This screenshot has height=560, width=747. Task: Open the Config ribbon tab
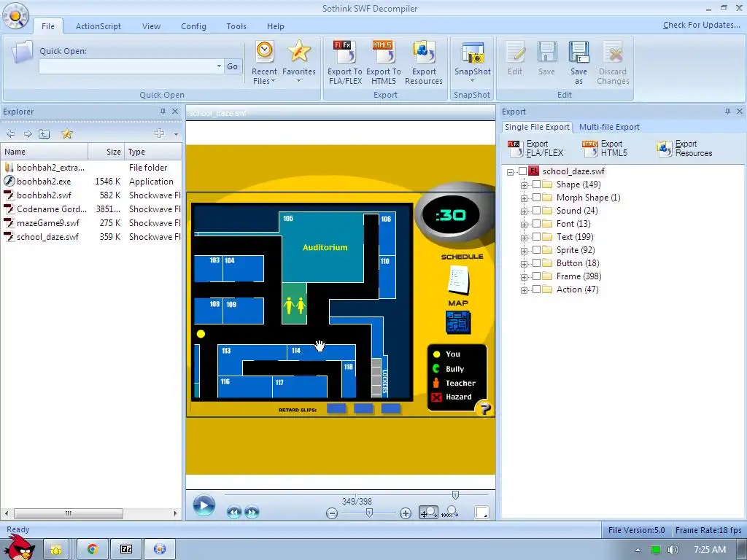(x=193, y=26)
